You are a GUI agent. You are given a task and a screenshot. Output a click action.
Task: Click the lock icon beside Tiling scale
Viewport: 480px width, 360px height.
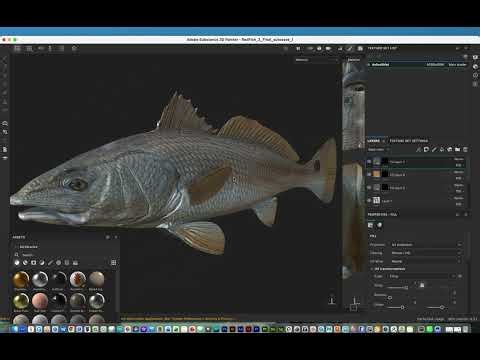[422, 285]
